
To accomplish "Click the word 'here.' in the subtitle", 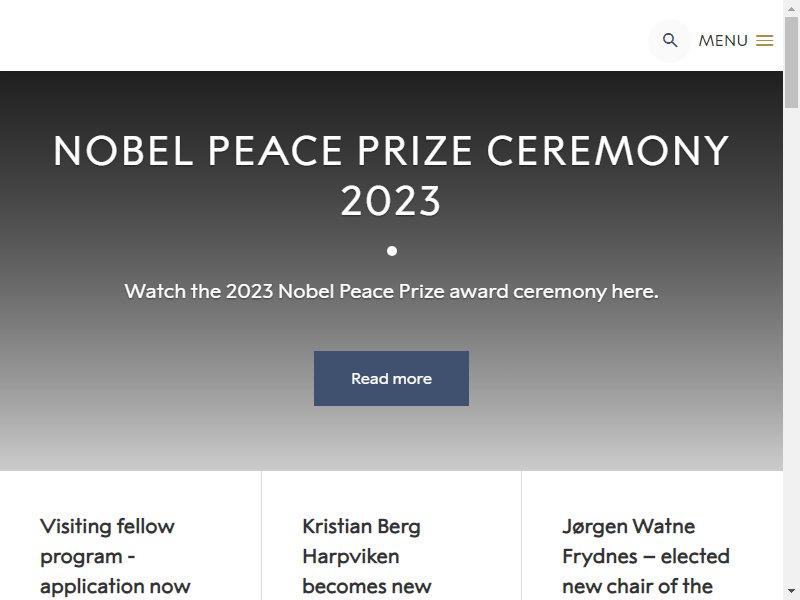I will 635,291.
